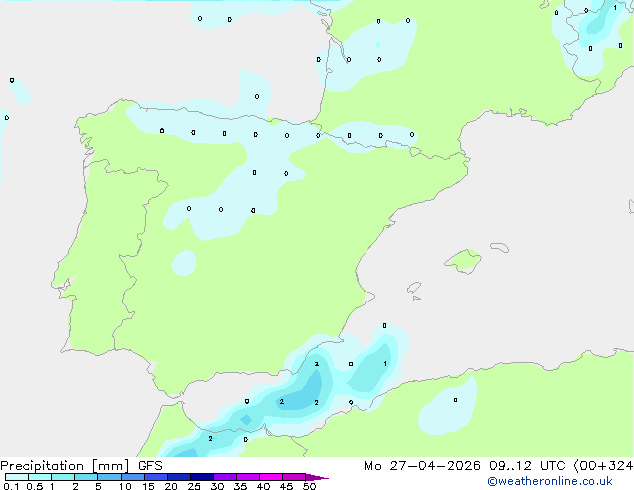Image resolution: width=634 pixels, height=490 pixels.
Task: Click the '50' legend scale number
Action: click(x=309, y=486)
